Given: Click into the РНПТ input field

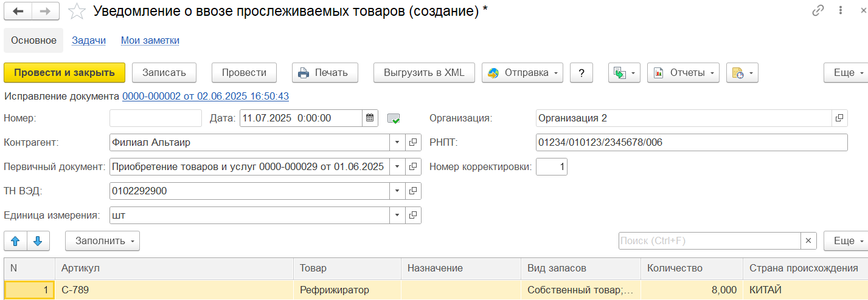Looking at the screenshot, I should tap(691, 142).
